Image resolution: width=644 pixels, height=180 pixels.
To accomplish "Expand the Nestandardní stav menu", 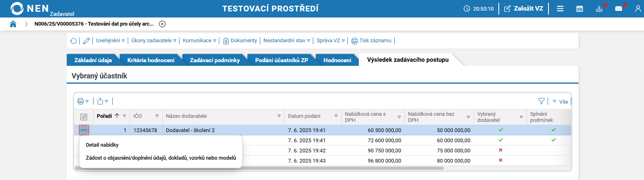I will (287, 41).
